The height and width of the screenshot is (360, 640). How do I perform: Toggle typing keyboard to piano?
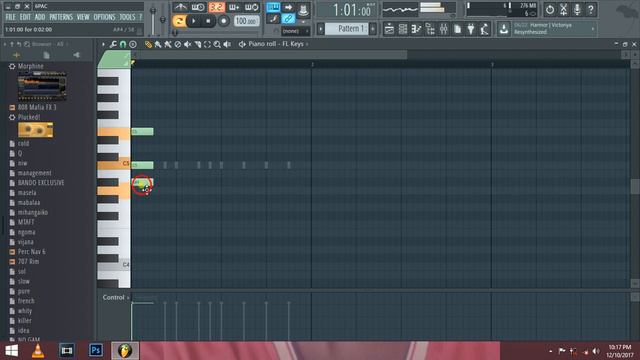pyautogui.click(x=273, y=7)
